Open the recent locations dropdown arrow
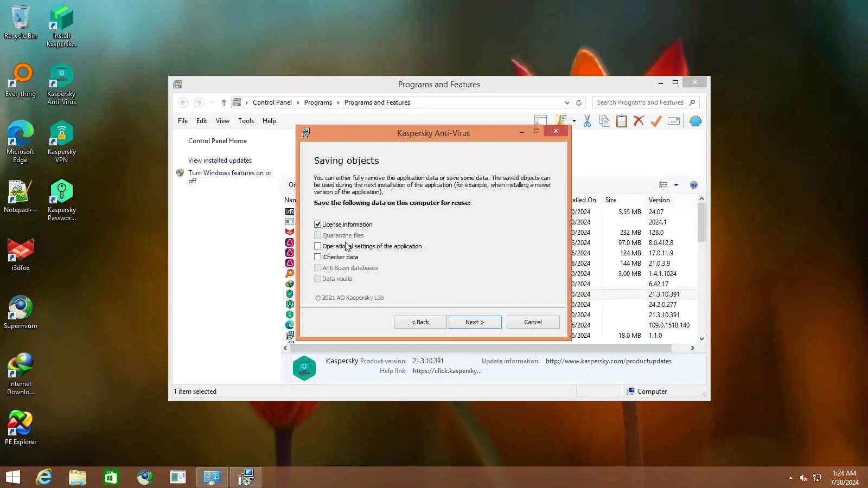This screenshot has width=868, height=488. point(211,102)
